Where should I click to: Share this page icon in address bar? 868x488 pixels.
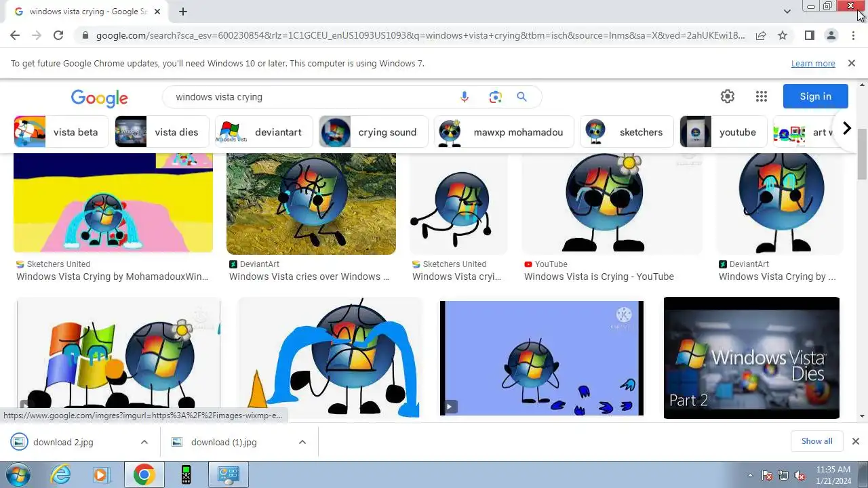pos(761,35)
